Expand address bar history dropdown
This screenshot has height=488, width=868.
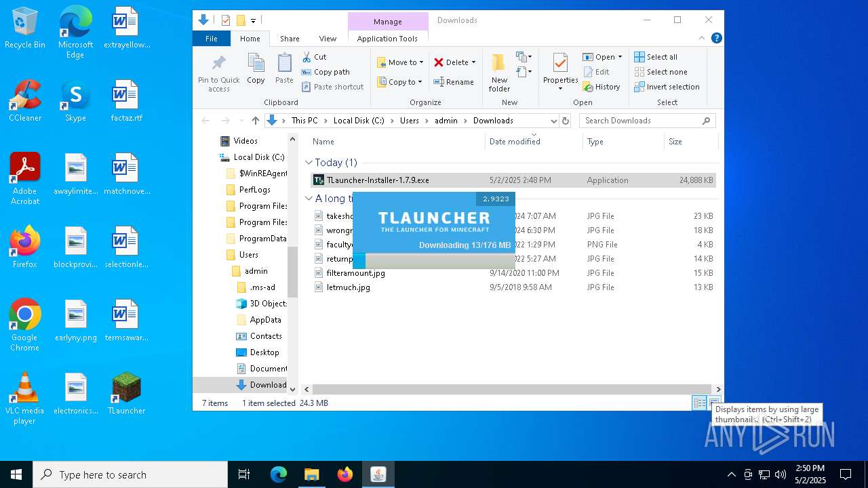[x=553, y=121]
